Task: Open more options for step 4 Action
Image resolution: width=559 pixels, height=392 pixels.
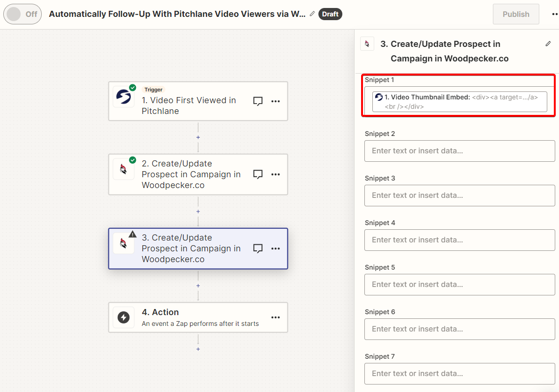Action: click(x=276, y=317)
